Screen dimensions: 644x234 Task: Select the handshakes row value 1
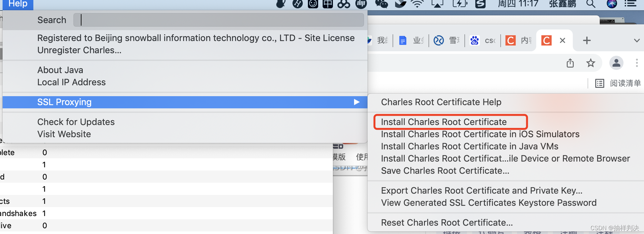coord(44,213)
